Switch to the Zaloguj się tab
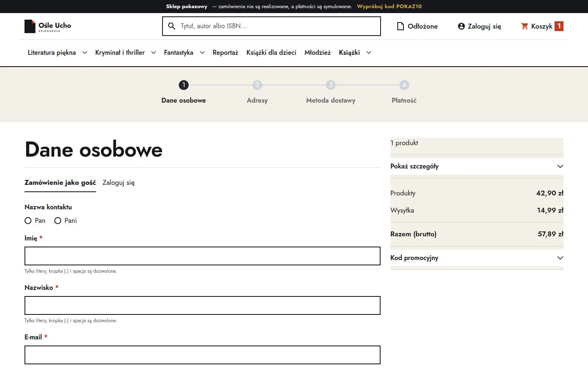Image resolution: width=588 pixels, height=368 pixels. [x=118, y=183]
